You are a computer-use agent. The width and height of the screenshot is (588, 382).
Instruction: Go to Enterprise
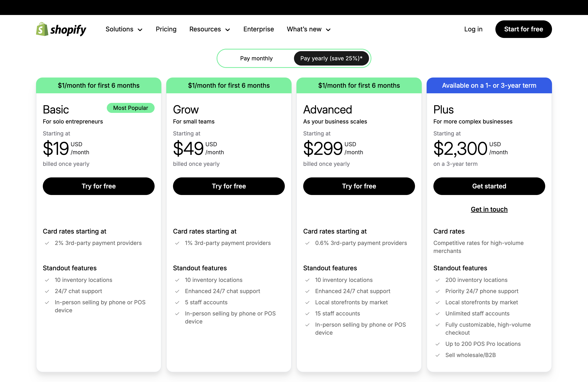click(x=258, y=29)
